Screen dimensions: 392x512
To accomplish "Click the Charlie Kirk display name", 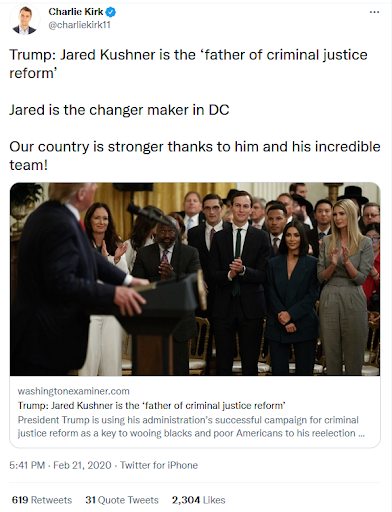I will pos(76,12).
